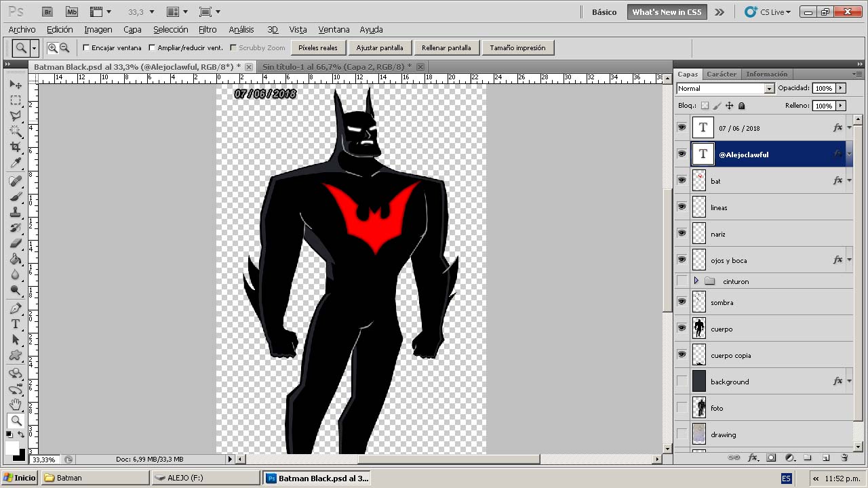Screen dimensions: 868x488
Task: Switch to the Sin título-1 document tab
Action: (336, 67)
